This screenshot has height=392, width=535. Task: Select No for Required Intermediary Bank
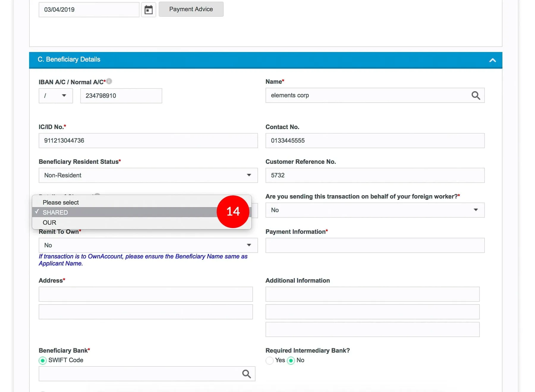[x=291, y=361]
